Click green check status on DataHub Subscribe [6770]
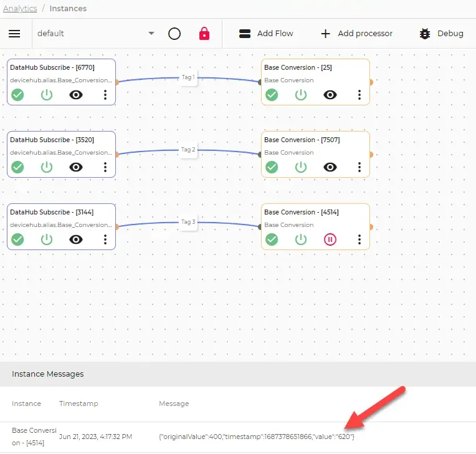 (17, 95)
